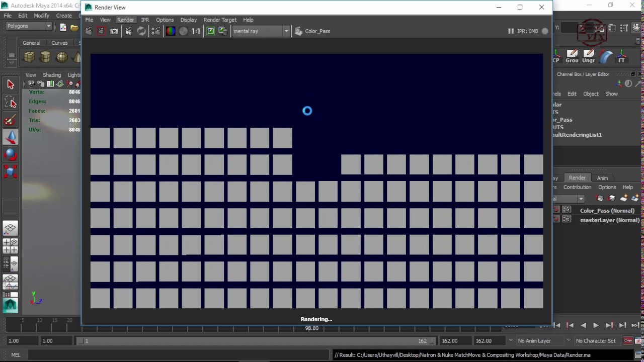Select the Rotate tool sphere icon
This screenshot has width=644, height=362.
10,154
